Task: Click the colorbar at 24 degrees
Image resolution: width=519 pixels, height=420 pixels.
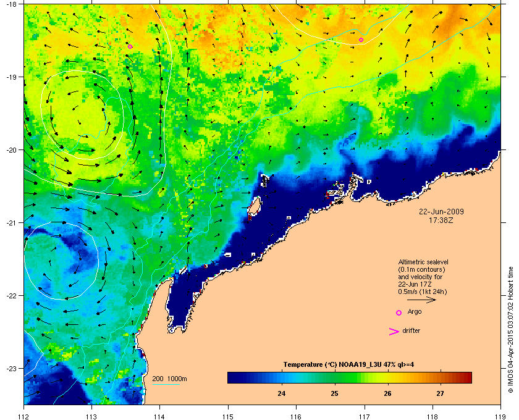Action: [x=282, y=377]
